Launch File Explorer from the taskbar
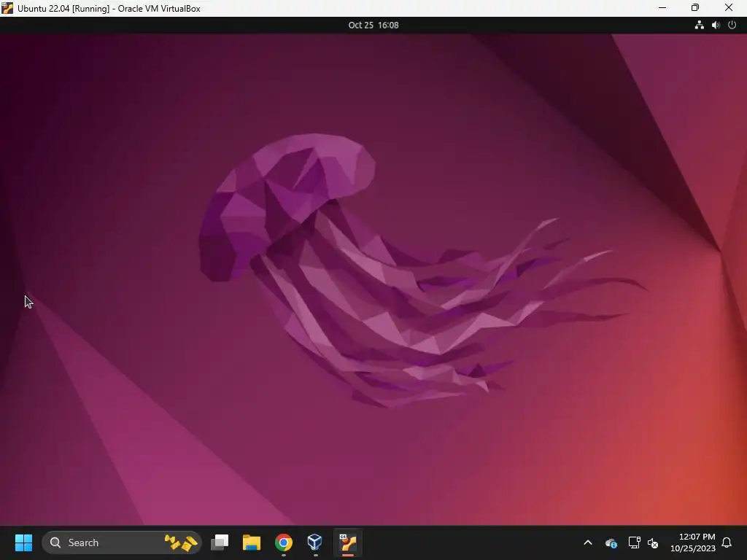Viewport: 747px width, 560px height. (x=252, y=542)
